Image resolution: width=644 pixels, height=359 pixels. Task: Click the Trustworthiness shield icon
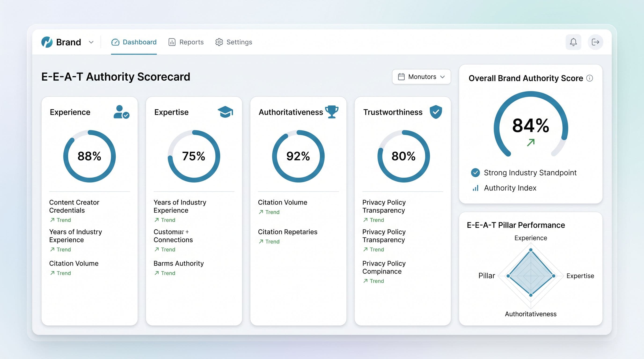[436, 112]
